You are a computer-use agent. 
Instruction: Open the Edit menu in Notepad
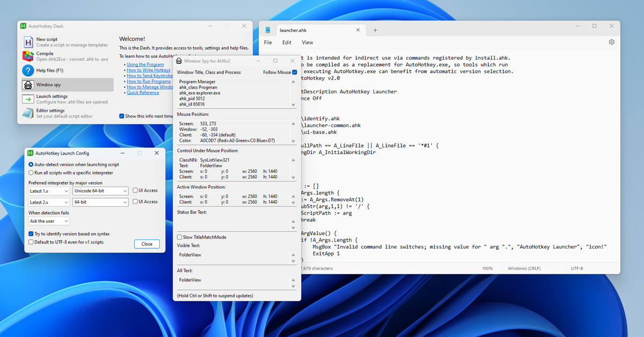coord(287,42)
